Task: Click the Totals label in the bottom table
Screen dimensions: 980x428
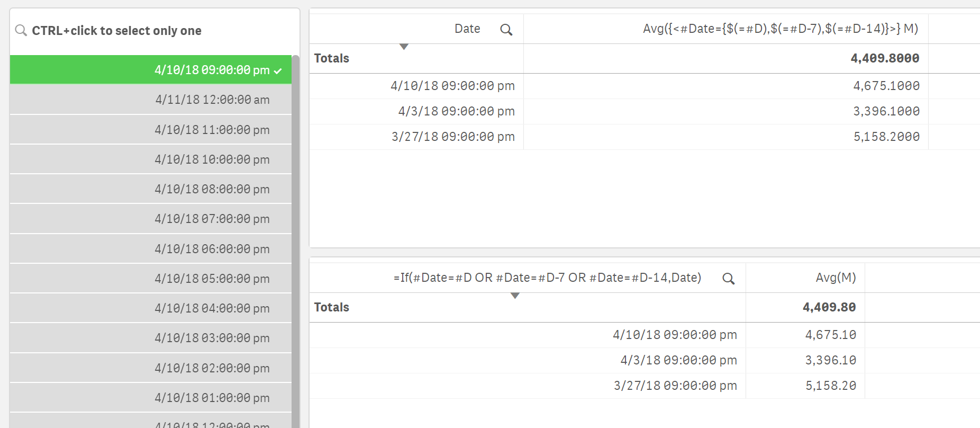Action: click(332, 307)
